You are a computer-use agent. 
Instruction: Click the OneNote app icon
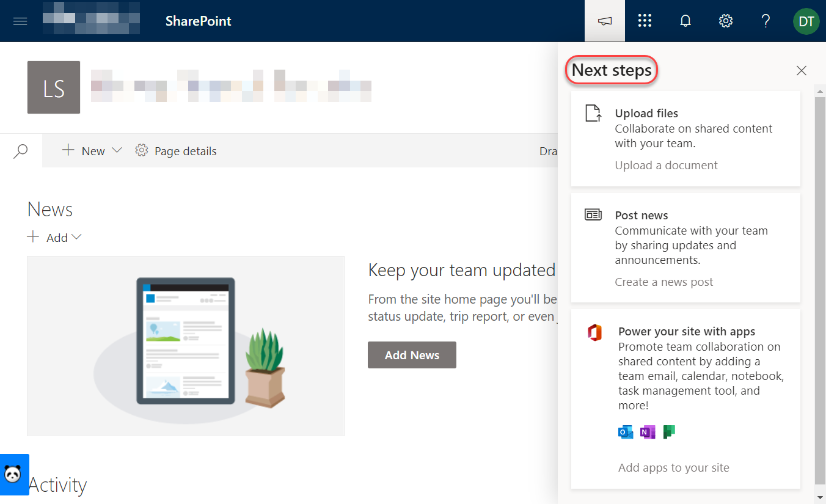[648, 433]
